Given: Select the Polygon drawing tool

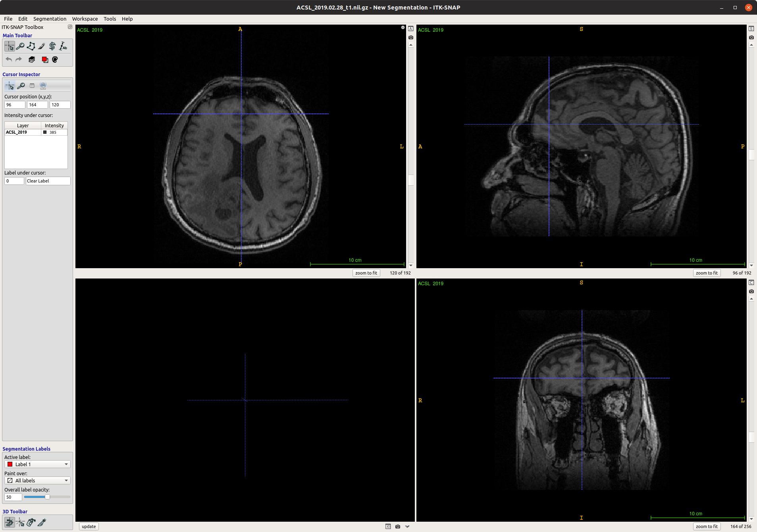Looking at the screenshot, I should tap(31, 46).
